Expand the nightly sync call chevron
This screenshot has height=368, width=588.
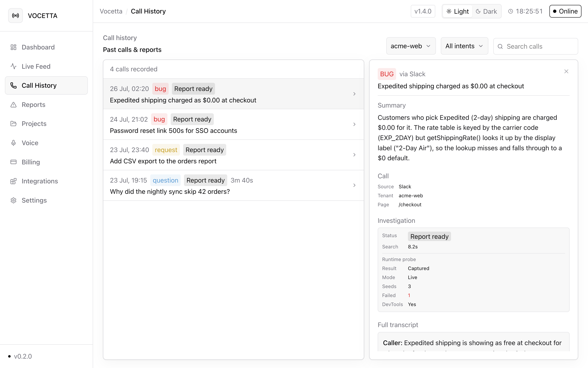click(354, 185)
